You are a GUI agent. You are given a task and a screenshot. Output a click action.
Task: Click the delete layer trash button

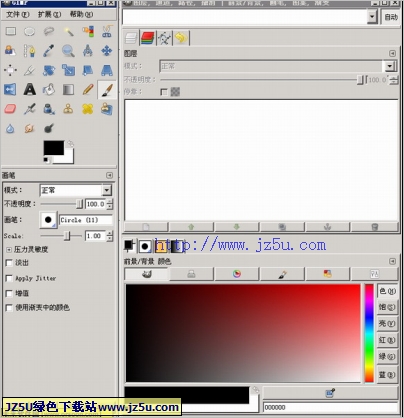tap(375, 227)
